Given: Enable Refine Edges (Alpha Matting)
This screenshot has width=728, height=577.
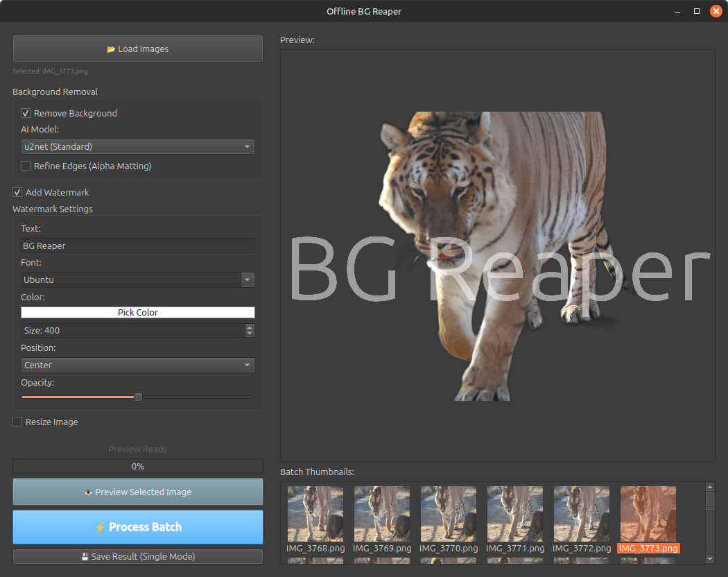Looking at the screenshot, I should 26,166.
